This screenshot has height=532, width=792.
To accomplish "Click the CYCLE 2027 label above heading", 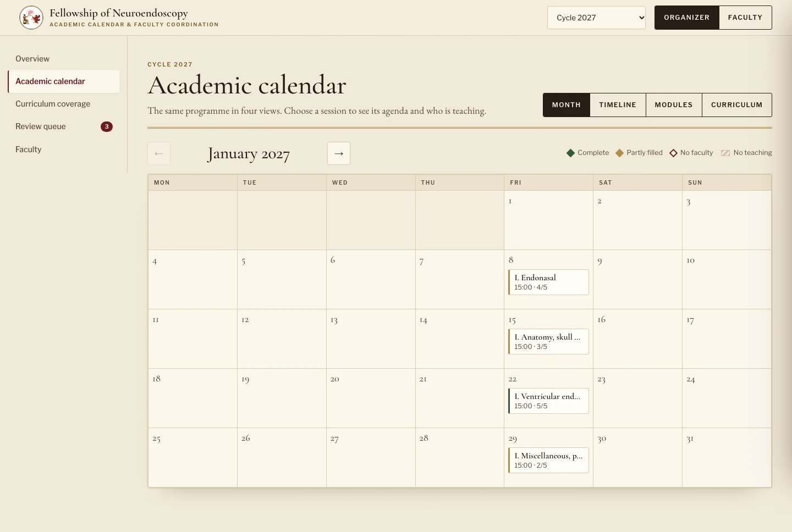I will 170,64.
